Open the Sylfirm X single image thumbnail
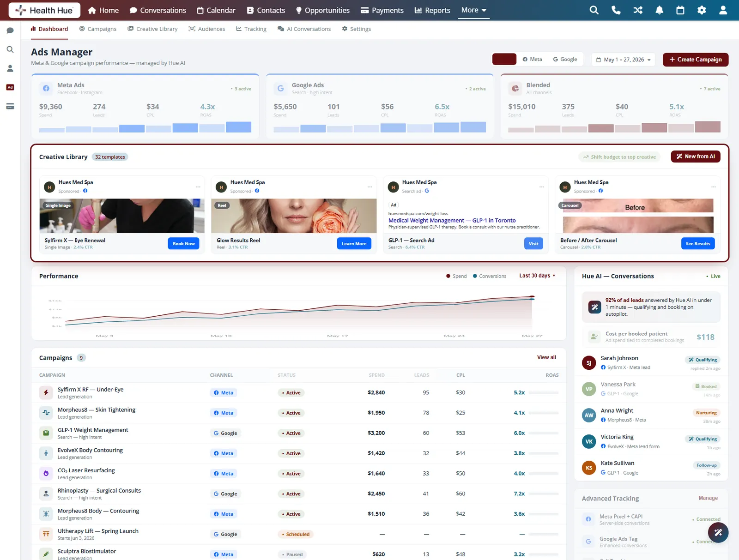Viewport: 739px width, 560px height. point(122,216)
